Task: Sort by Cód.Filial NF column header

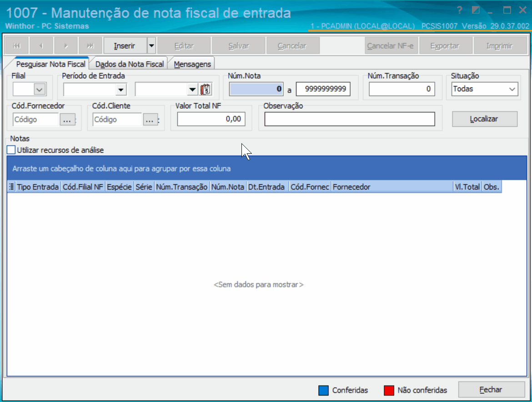Action: [x=83, y=187]
